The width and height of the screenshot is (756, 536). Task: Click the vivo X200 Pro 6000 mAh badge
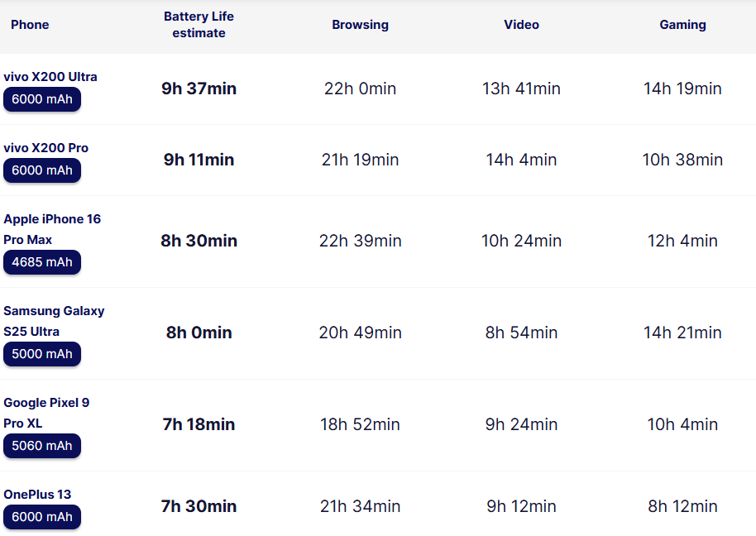[x=42, y=170]
